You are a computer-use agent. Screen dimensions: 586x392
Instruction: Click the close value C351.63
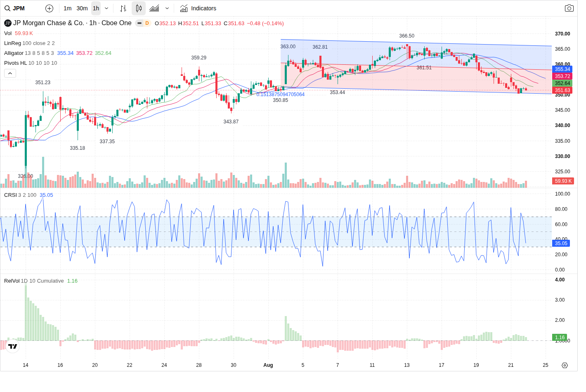[234, 24]
